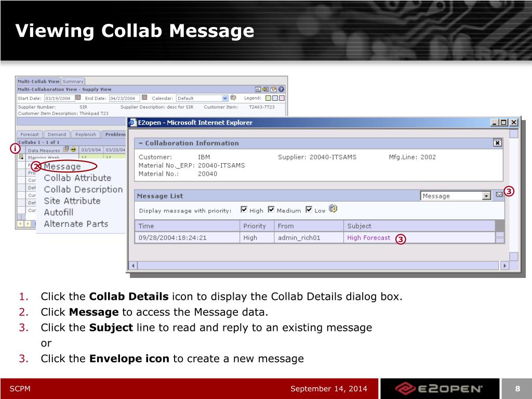This screenshot has height=399, width=532.
Task: Click the table layout icon in Supply View header
Action: click(x=258, y=89)
